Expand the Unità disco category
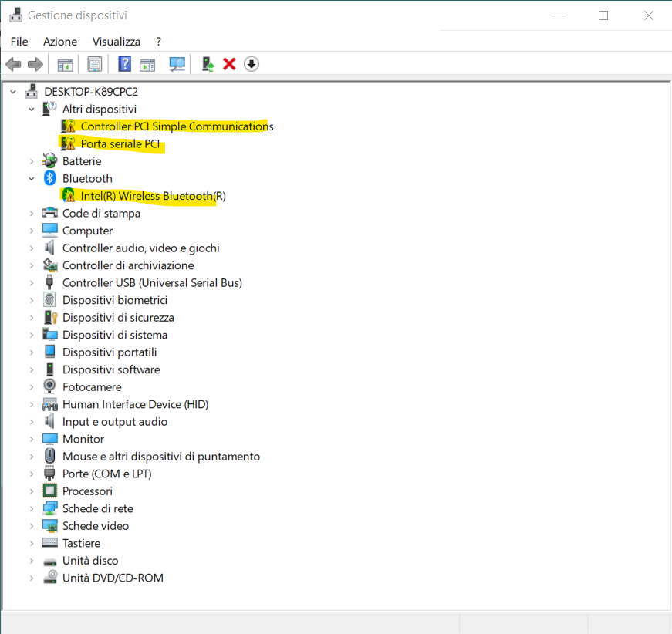This screenshot has width=672, height=634. click(x=32, y=560)
